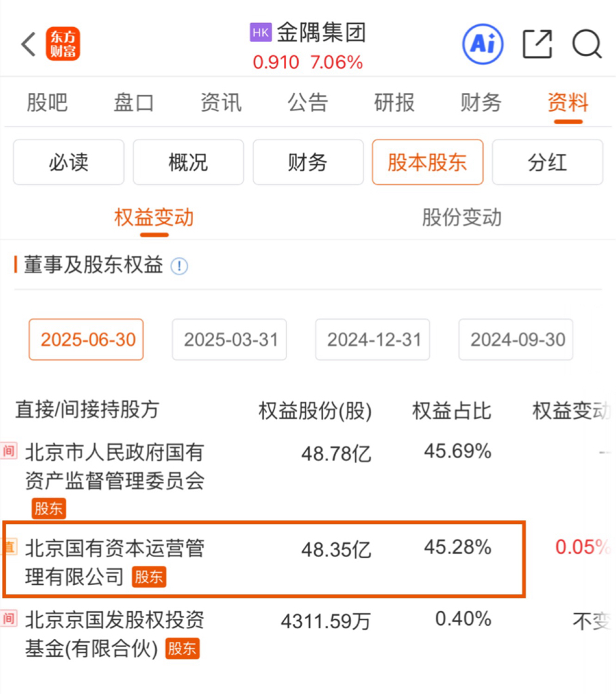The width and height of the screenshot is (616, 694).
Task: Tap the back arrow icon
Action: [x=28, y=44]
